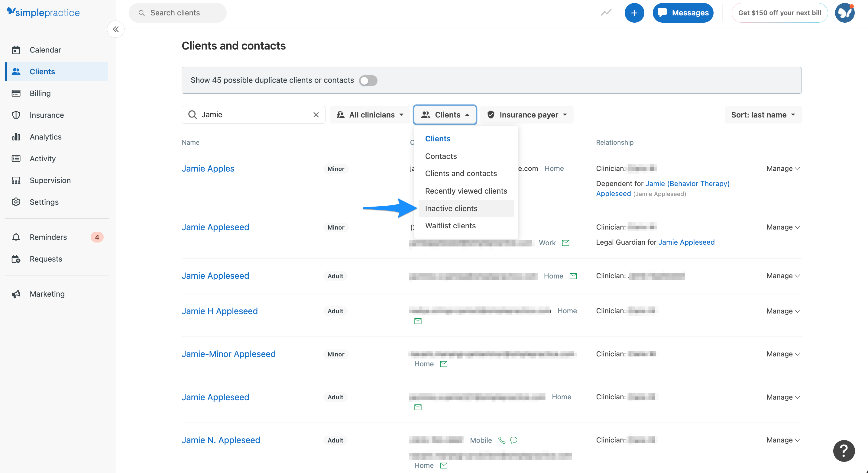Screen dimensions: 868x473
Task: Open the Supervision section
Action: coord(50,180)
